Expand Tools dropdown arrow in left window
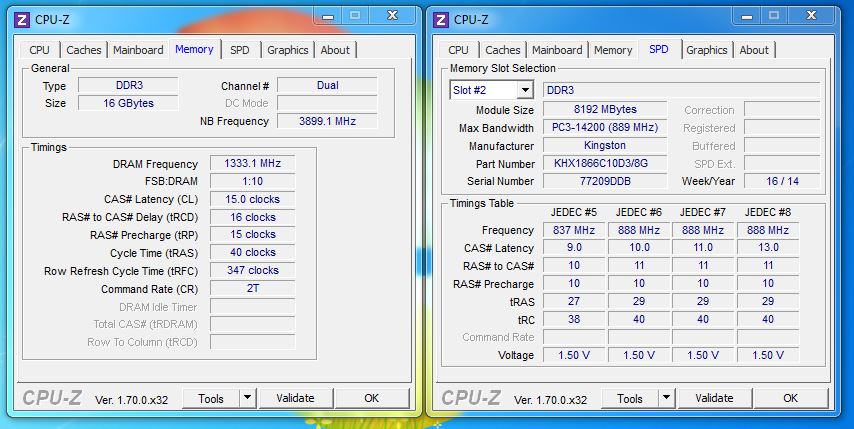Viewport: 854px width, 429px height. pos(247,399)
